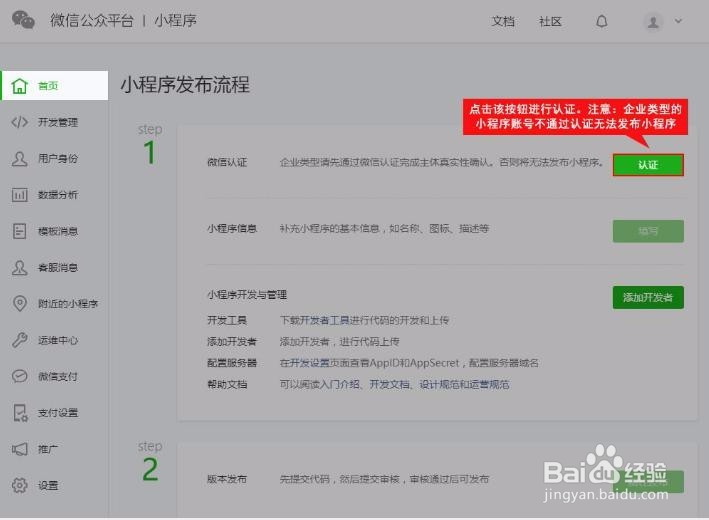Click the 微信支付 chat bubble icon
709x520 pixels.
pyautogui.click(x=19, y=376)
